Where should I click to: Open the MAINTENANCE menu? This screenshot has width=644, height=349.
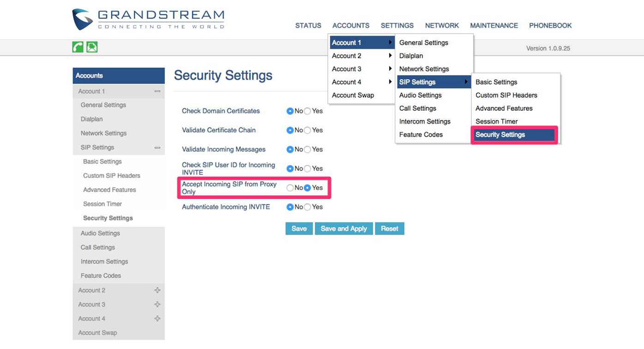coord(494,26)
